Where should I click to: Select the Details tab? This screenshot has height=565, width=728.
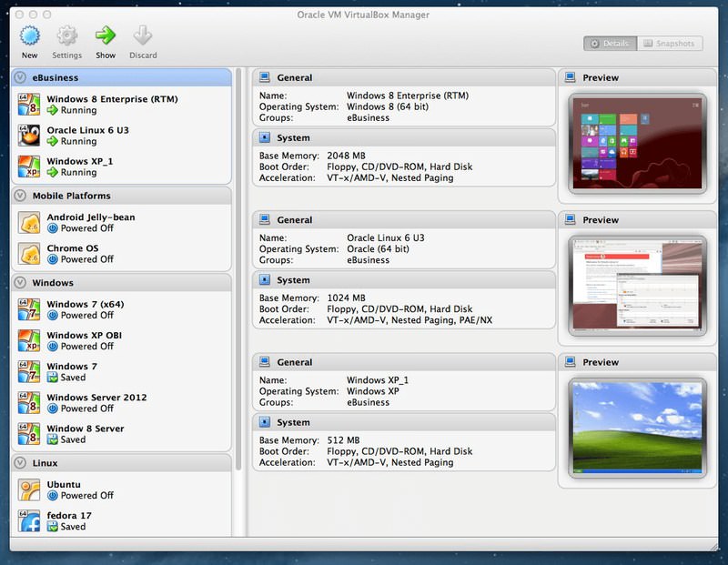612,42
